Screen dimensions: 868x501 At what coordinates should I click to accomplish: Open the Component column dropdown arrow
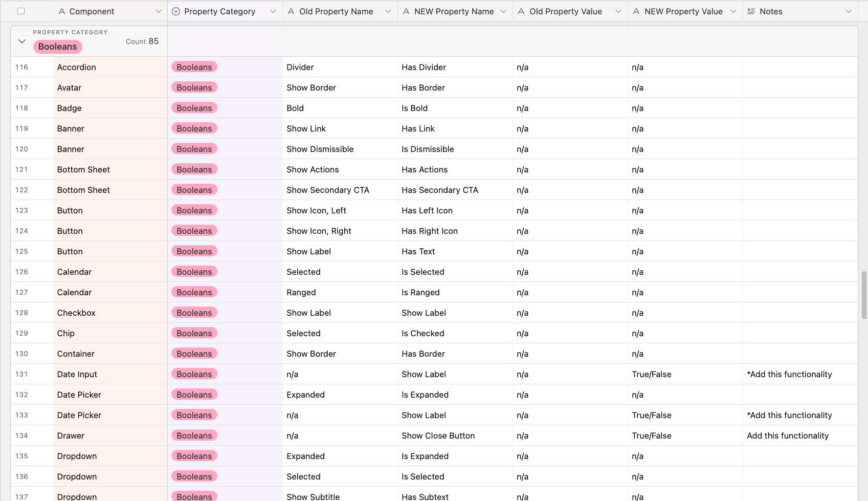(158, 11)
